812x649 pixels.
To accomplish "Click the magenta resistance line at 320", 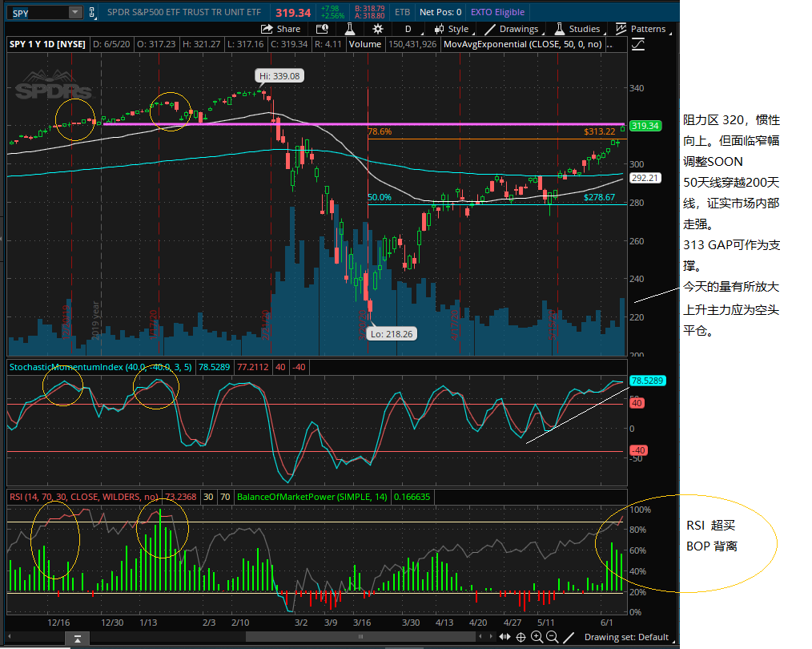I will 365,124.
